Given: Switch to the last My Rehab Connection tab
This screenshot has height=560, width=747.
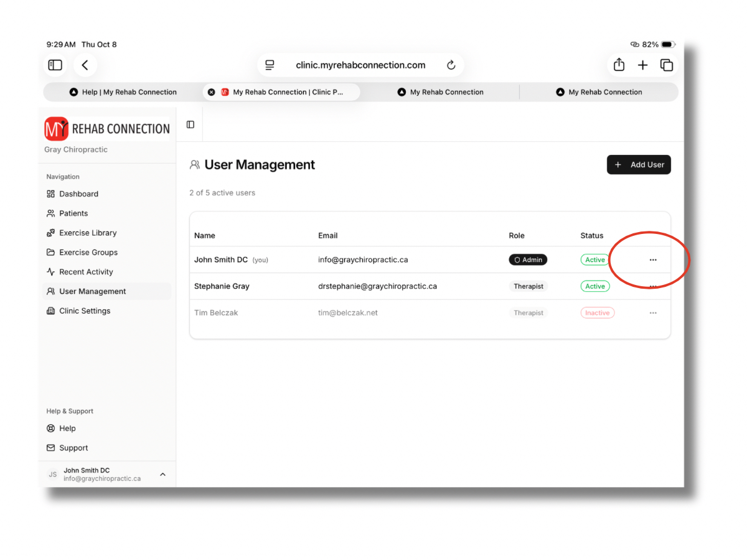Looking at the screenshot, I should click(x=599, y=92).
